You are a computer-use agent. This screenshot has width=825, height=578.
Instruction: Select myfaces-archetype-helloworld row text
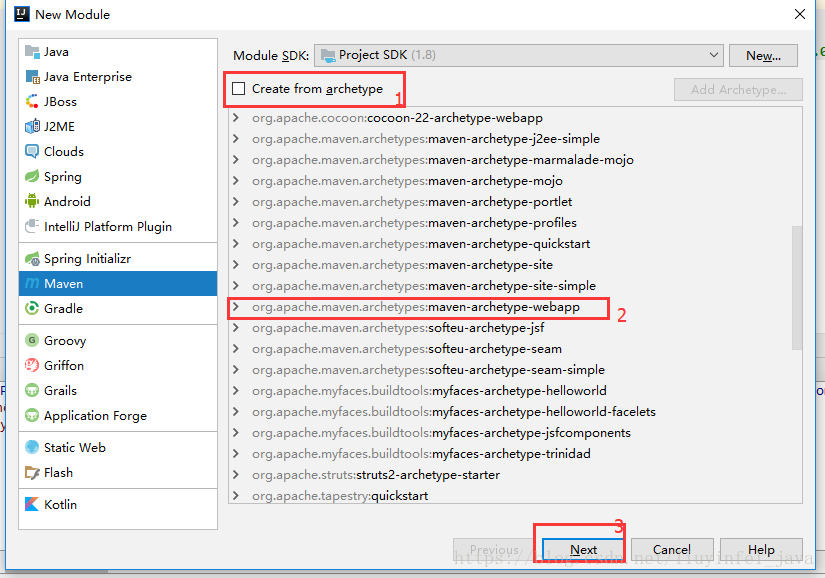point(429,391)
